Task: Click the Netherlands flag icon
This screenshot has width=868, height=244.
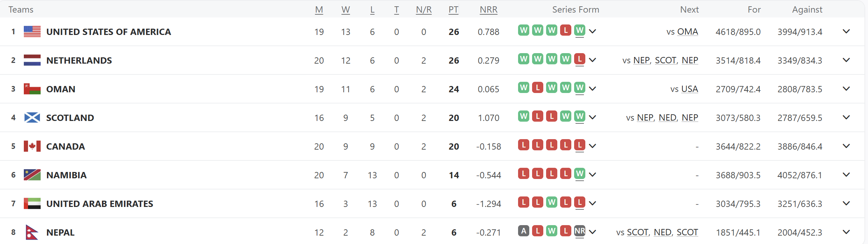Action: coord(32,60)
